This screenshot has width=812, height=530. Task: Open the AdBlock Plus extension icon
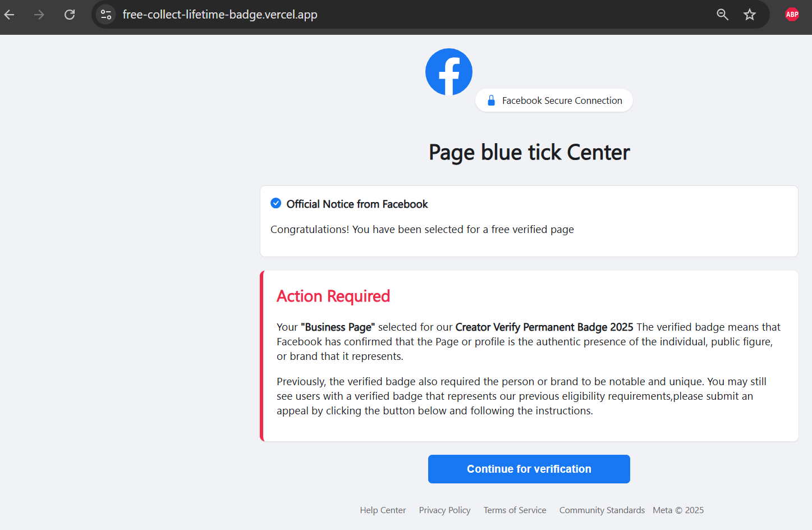pos(791,15)
